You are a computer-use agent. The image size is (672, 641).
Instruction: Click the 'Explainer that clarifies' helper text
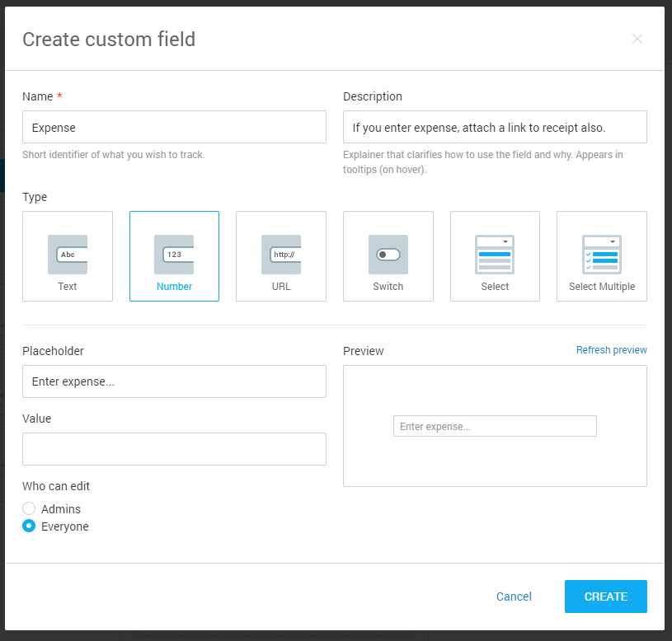click(483, 161)
